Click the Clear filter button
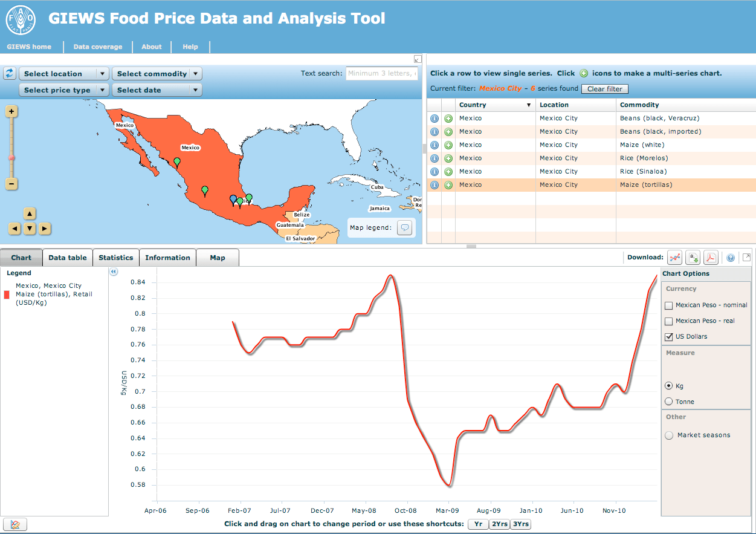Image resolution: width=756 pixels, height=534 pixels. click(x=605, y=89)
